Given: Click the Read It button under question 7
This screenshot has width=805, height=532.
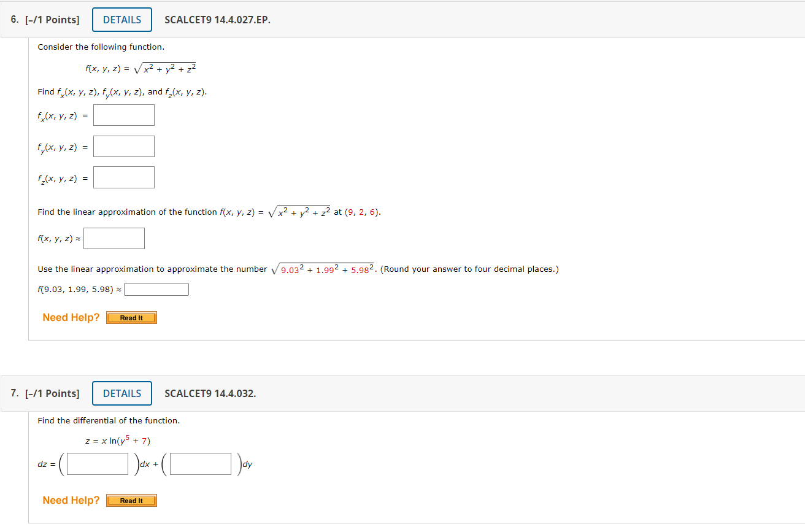Looking at the screenshot, I should point(131,500).
